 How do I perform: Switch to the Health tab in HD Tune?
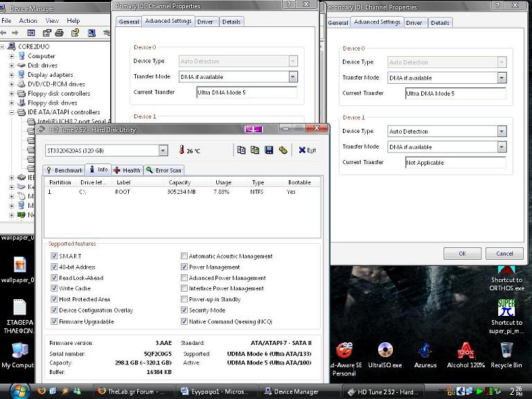coord(127,170)
